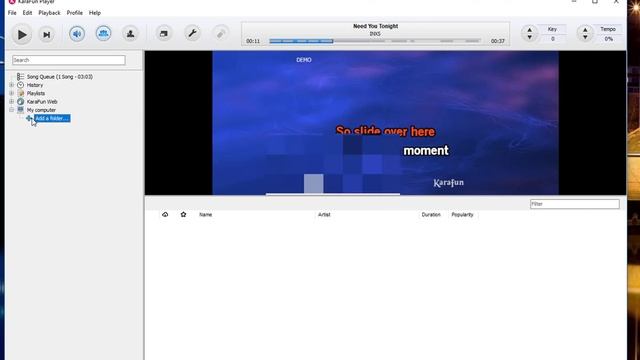Screen dimensions: 640x360
Task: Select Song Queue in the tree
Action: (60, 77)
